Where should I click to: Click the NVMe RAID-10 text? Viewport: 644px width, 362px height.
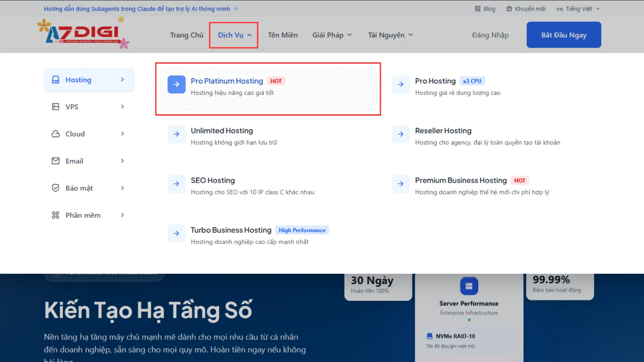click(x=455, y=336)
